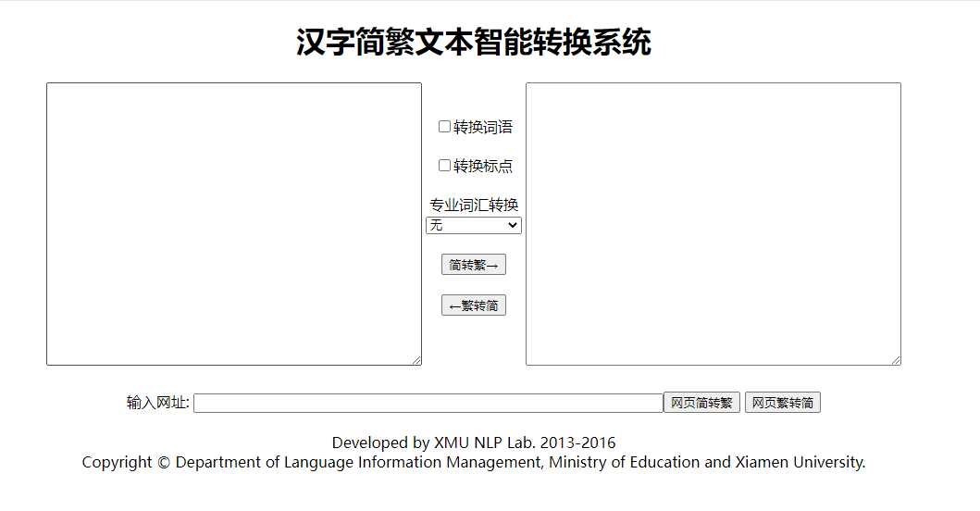Click the Copyright footer line
Screen dimensions: 980x511
[x=473, y=462]
